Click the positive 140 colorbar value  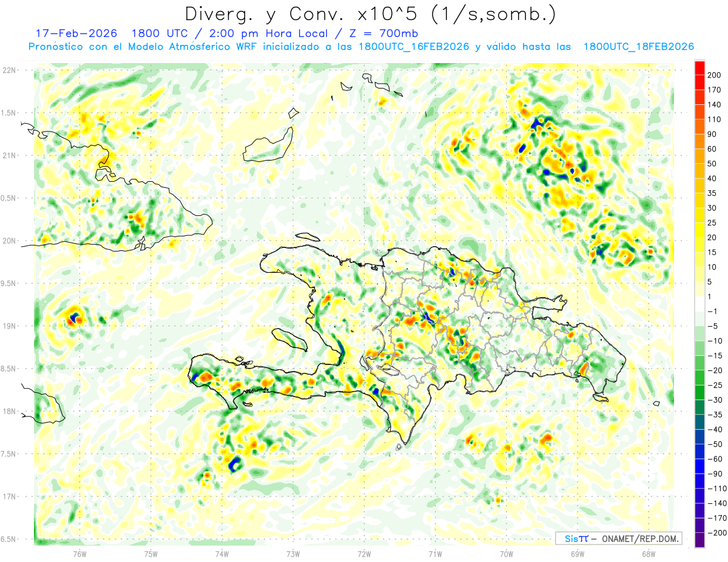click(715, 104)
